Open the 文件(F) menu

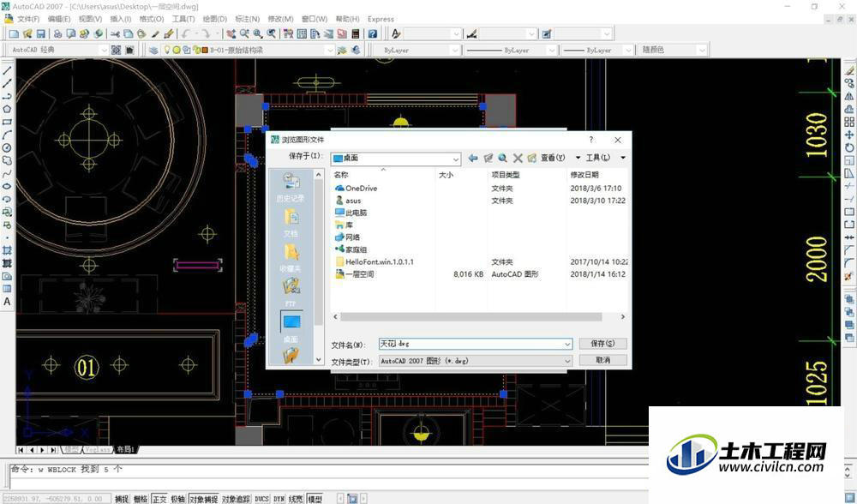point(28,19)
